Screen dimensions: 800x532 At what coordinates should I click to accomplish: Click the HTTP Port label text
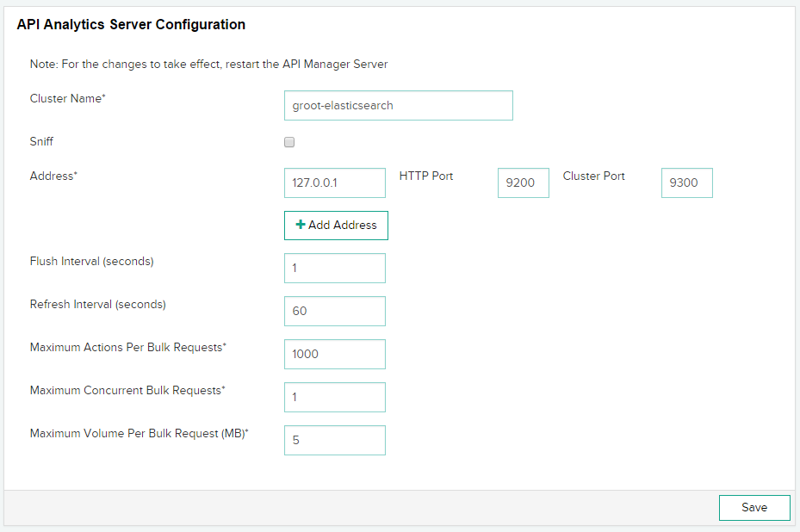[426, 176]
